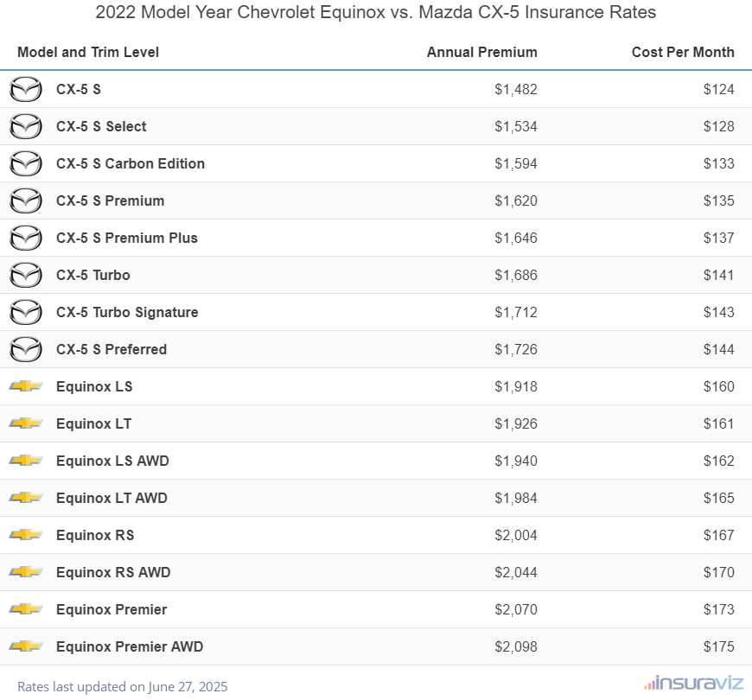
Task: Click Mazda logo in CX-5 S Carbon Edition row
Action: coord(26,163)
